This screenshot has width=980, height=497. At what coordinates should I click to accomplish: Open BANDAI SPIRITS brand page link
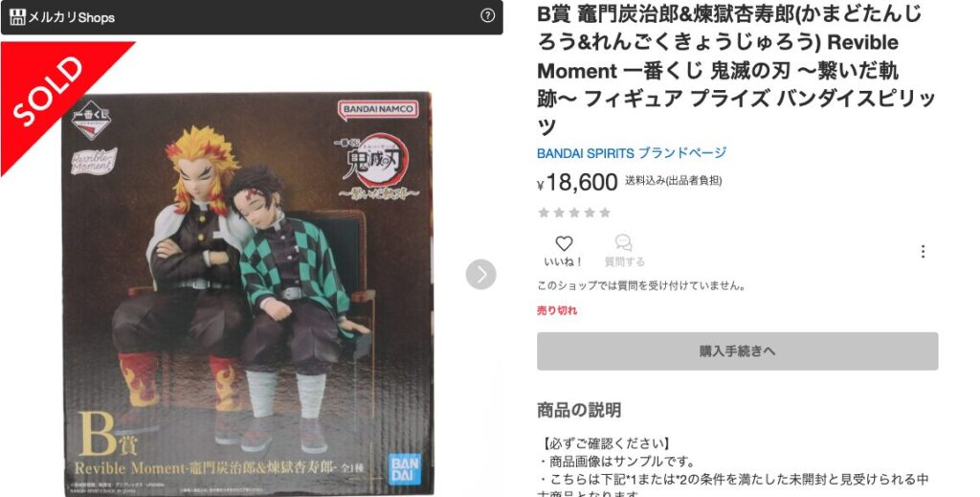point(632,152)
